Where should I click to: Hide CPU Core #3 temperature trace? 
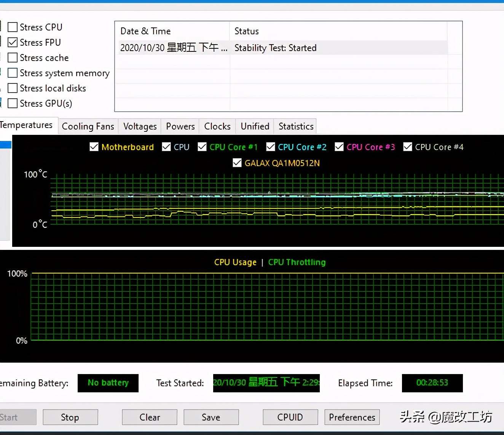[x=339, y=147]
